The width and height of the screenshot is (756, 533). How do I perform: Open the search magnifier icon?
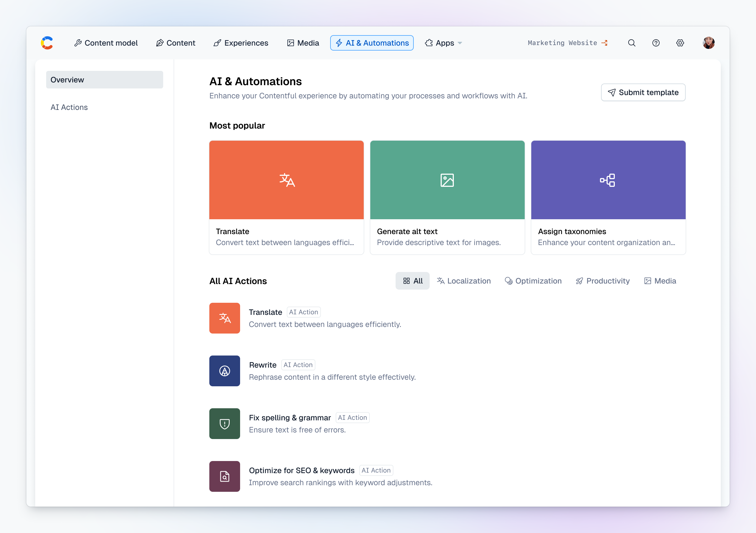tap(631, 43)
